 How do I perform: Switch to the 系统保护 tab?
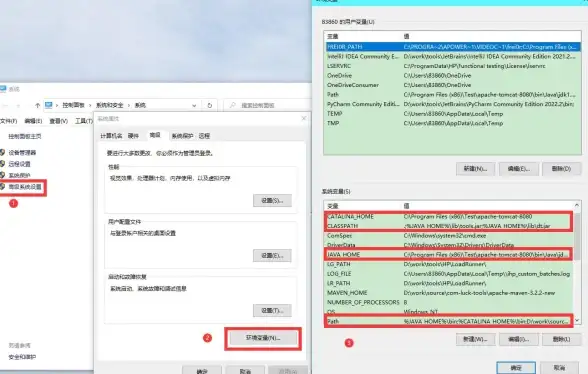pyautogui.click(x=182, y=136)
